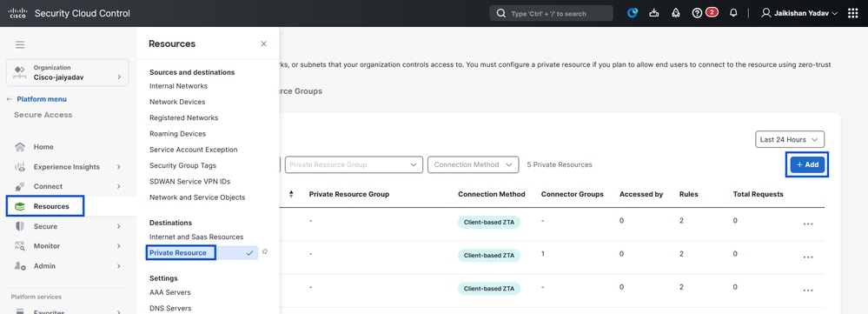Click Client-based ZTA badge in first row
Screen dimensions: 868x314
(489, 222)
